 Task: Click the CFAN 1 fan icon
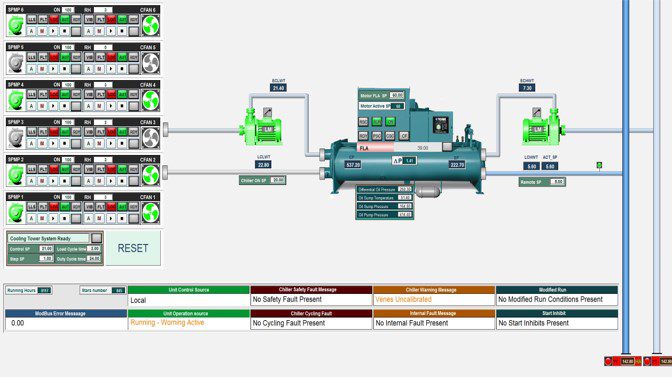coord(150,213)
